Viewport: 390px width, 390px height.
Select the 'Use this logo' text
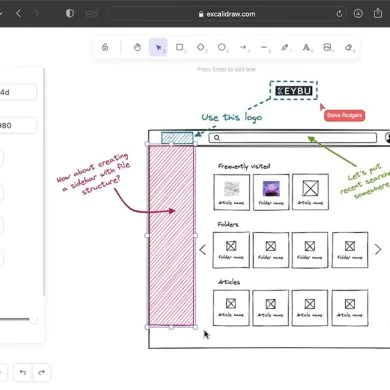232,117
